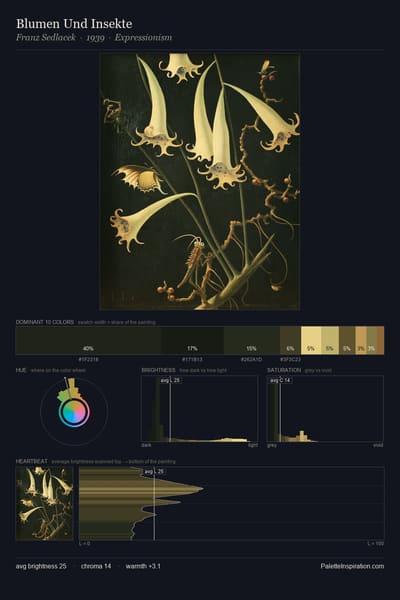Click the 'light' axis label in Brightness chart
400x600 pixels.
coord(253,445)
